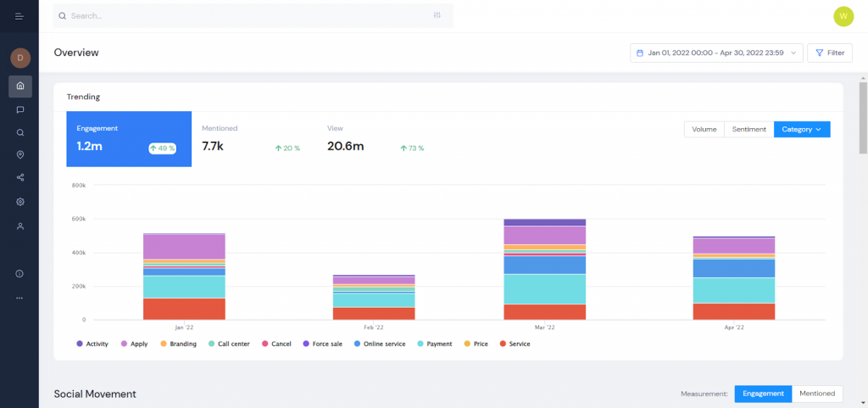Switch chart to Sentiment view
Viewport: 868px width, 408px height.
point(748,130)
